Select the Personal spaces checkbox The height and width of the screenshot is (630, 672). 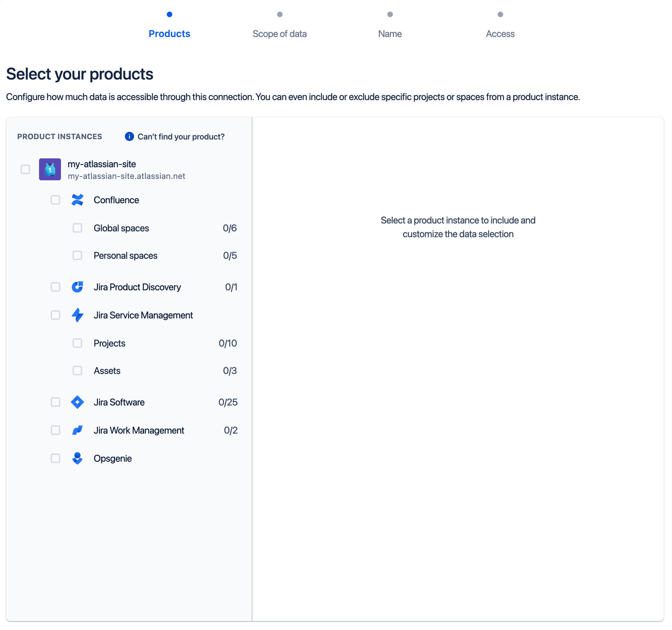[x=77, y=255]
